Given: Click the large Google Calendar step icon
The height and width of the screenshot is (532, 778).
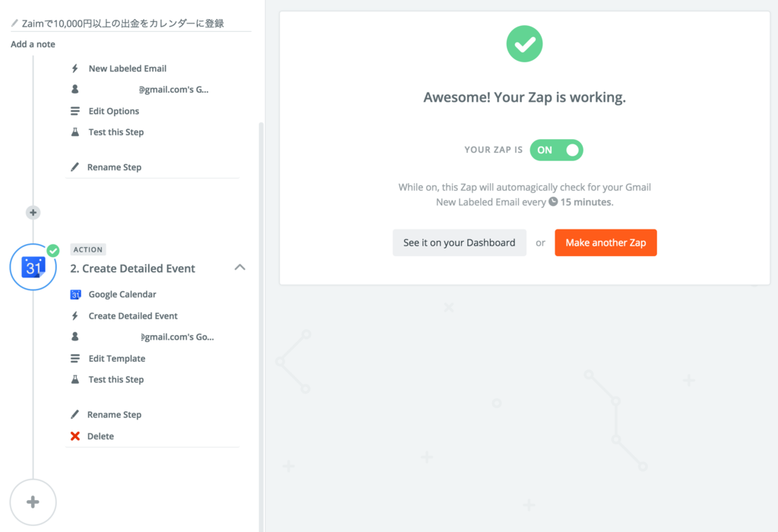Looking at the screenshot, I should [33, 267].
